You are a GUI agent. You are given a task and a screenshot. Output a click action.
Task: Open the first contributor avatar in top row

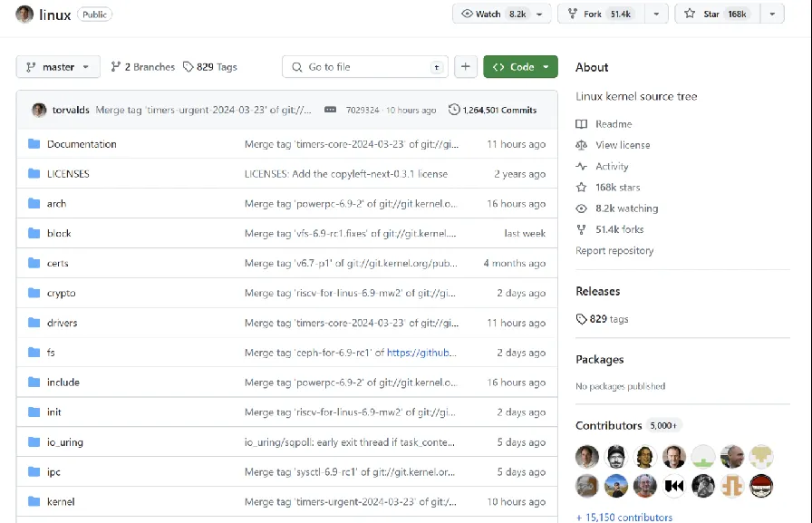pyautogui.click(x=587, y=457)
